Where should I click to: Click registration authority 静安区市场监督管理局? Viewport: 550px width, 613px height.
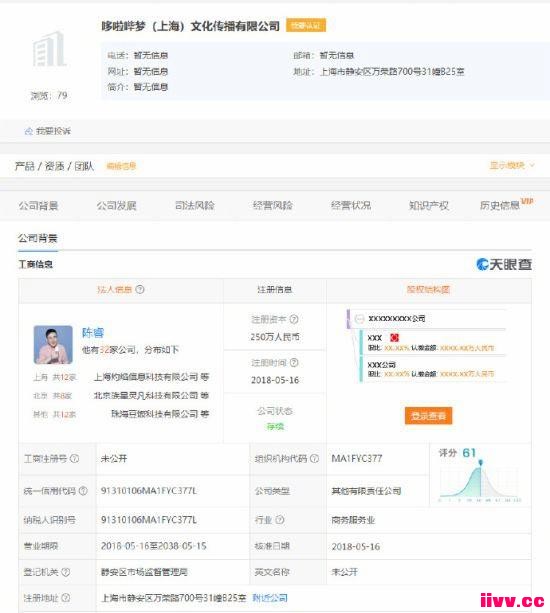point(144,572)
